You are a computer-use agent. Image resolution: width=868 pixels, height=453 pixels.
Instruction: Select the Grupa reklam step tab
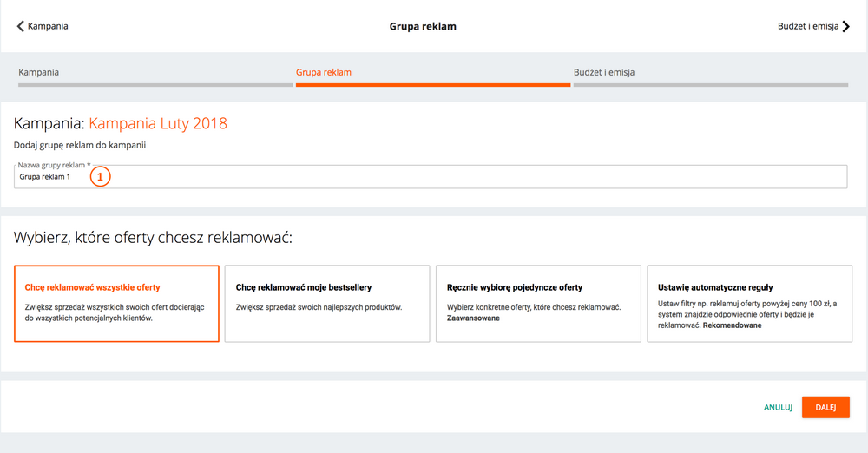pyautogui.click(x=324, y=72)
